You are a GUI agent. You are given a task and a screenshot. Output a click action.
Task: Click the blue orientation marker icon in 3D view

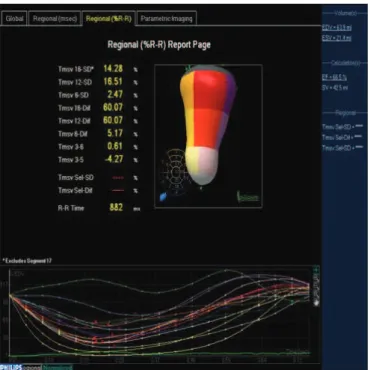[163, 197]
